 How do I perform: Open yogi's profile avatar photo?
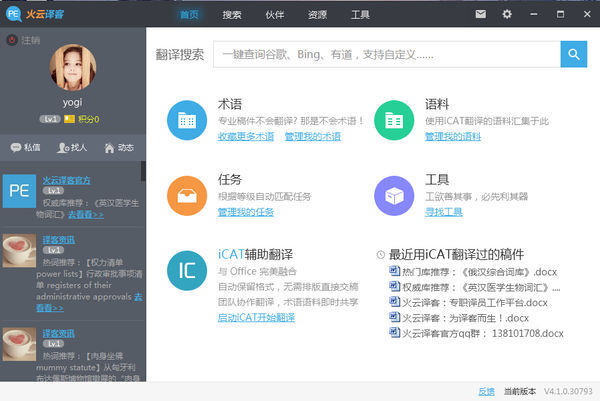pos(73,67)
